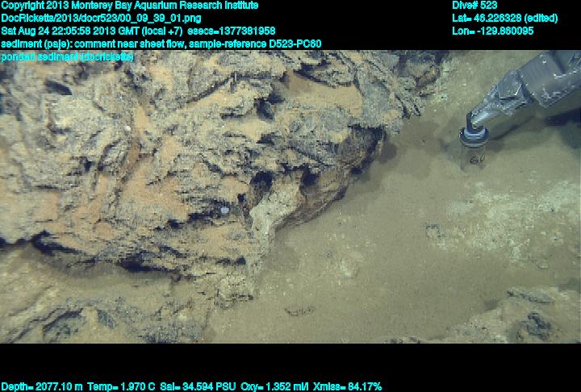Viewport: 581px width, 392px height.
Task: Click the ROV robotic manipulator arm
Action: (x=533, y=85)
